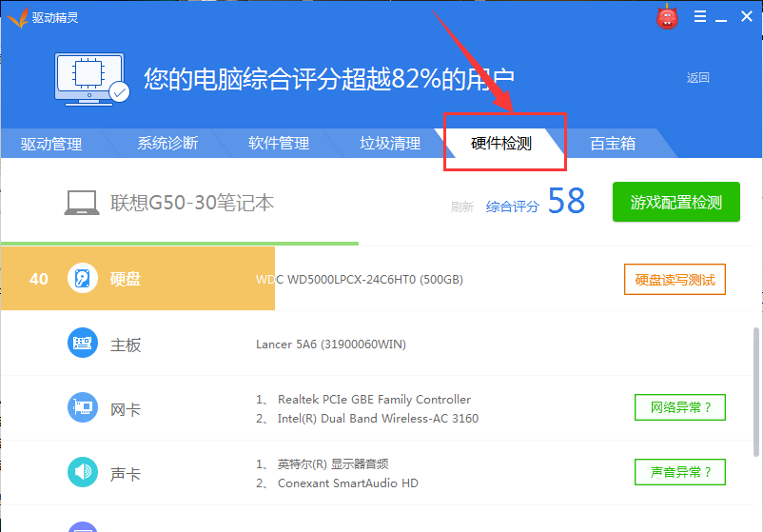Select the 软件管理 tab
This screenshot has height=532, width=763.
[x=279, y=143]
